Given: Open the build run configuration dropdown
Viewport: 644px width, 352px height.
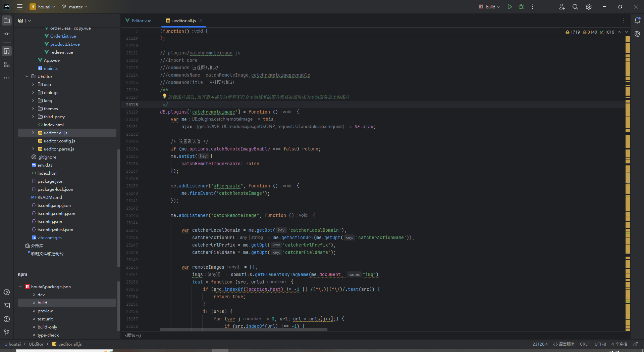Looking at the screenshot, I should (490, 7).
